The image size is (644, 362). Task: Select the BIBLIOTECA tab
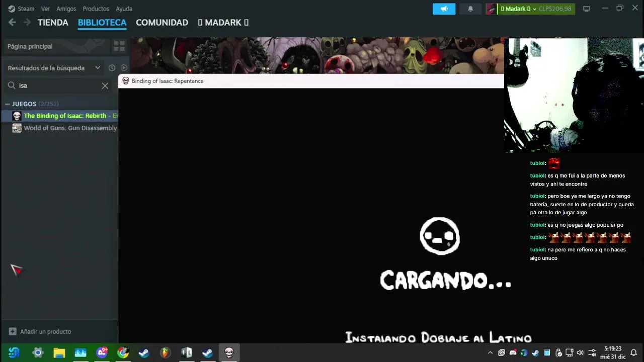coord(102,23)
